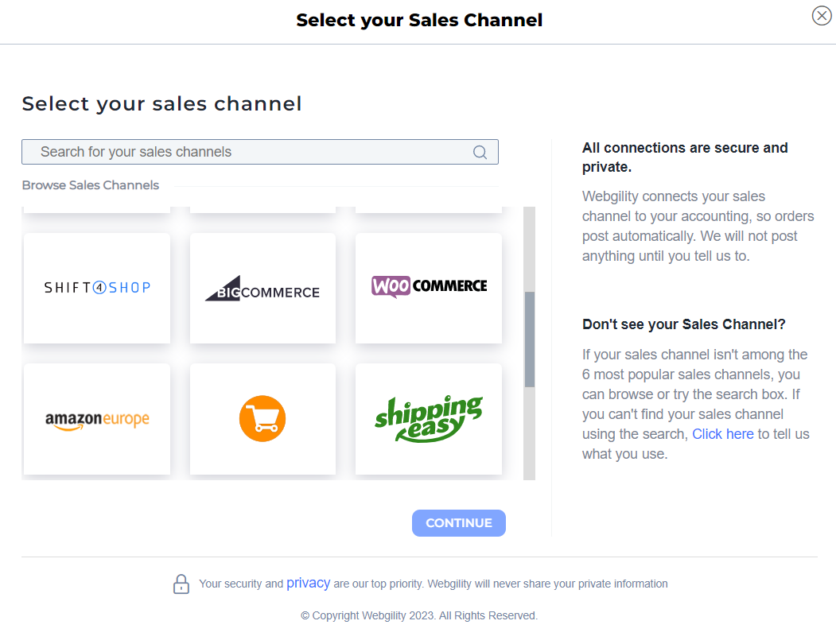The width and height of the screenshot is (836, 644).
Task: Click 'Browse Sales Channels' label
Action: point(90,185)
